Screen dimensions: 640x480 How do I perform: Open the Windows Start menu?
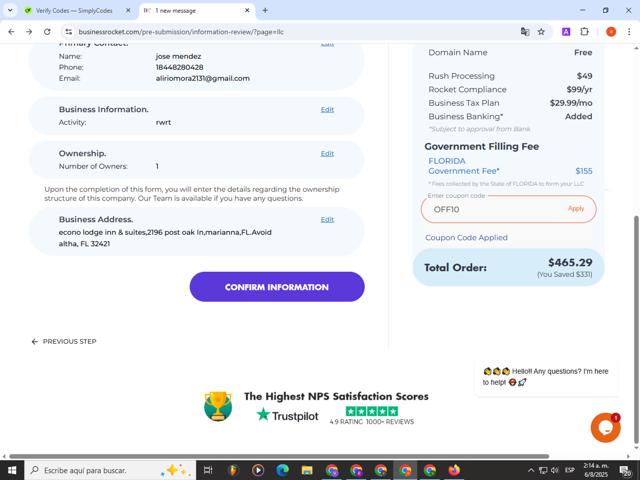coord(12,470)
